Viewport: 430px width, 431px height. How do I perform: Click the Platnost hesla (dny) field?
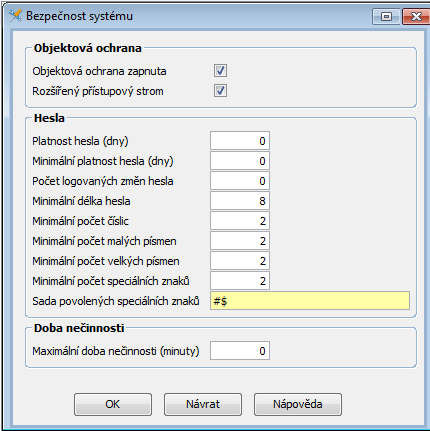pos(240,141)
